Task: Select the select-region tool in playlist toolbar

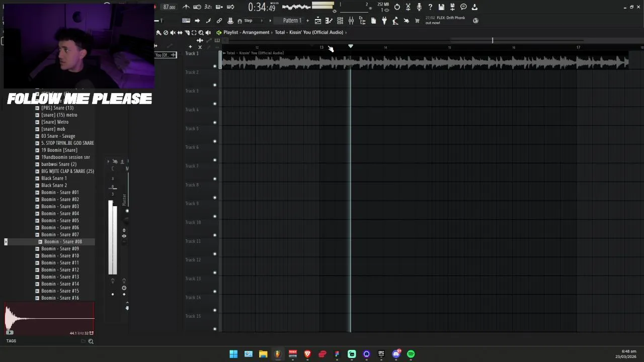Action: pos(194,32)
